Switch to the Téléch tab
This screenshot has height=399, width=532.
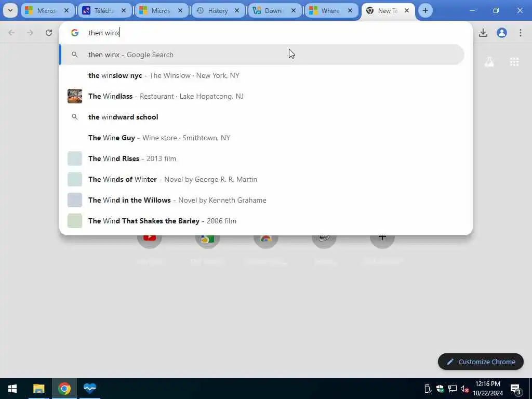[104, 10]
